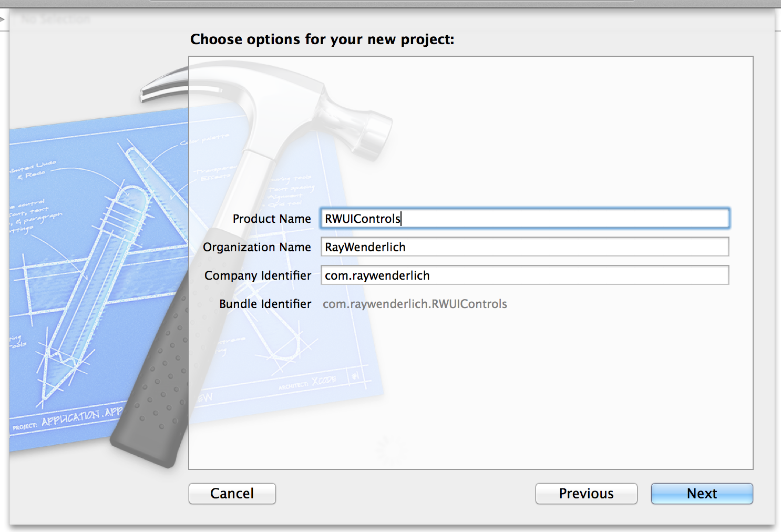Click the "Company Identifier" label
The height and width of the screenshot is (532, 781).
point(258,275)
